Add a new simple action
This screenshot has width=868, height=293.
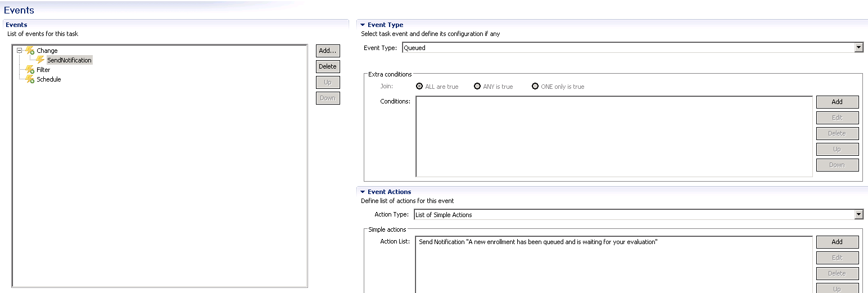(837, 242)
